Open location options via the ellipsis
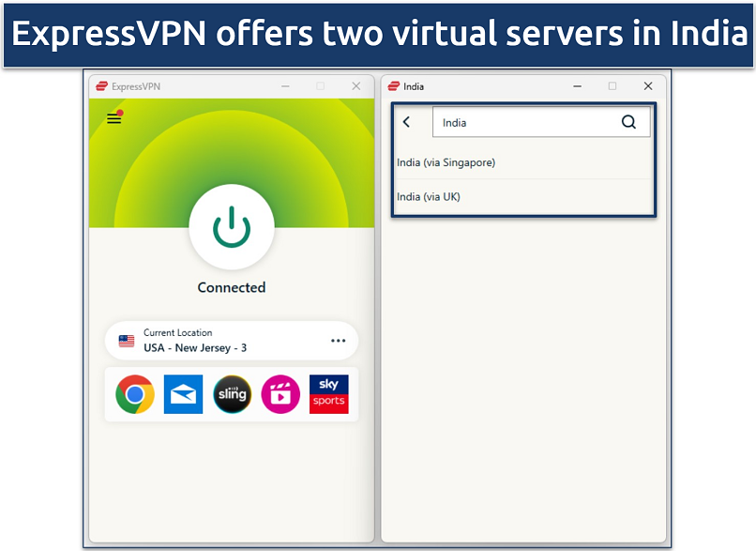The image size is (756, 551). click(339, 341)
